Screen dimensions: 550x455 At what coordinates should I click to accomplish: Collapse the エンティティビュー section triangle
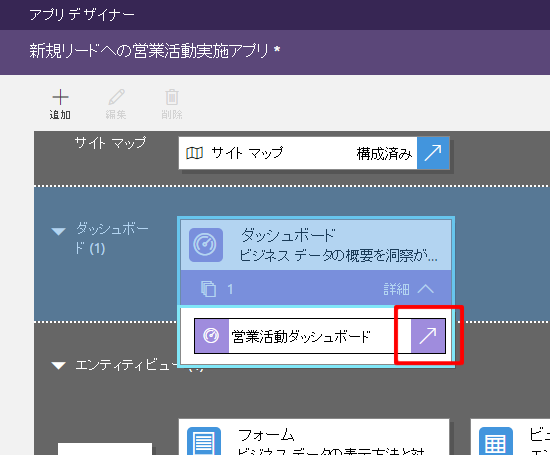pos(58,366)
